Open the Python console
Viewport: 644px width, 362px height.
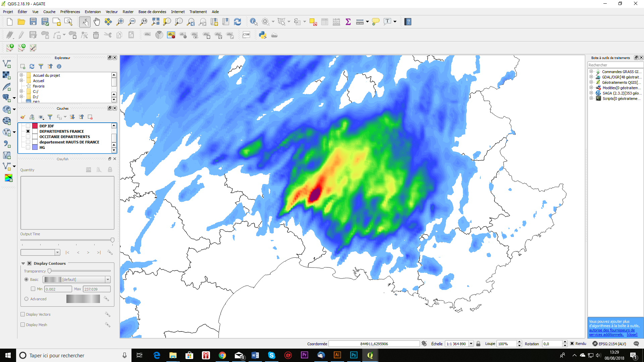point(263,35)
